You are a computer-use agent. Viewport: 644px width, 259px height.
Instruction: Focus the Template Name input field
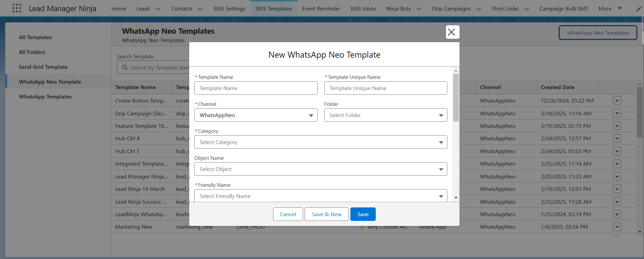coord(256,88)
